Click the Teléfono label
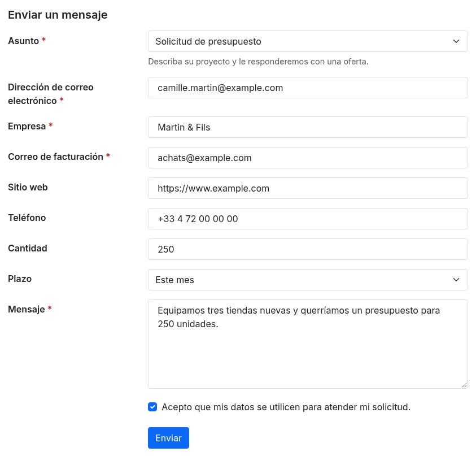Screen dimensions: 476x456 (x=27, y=218)
